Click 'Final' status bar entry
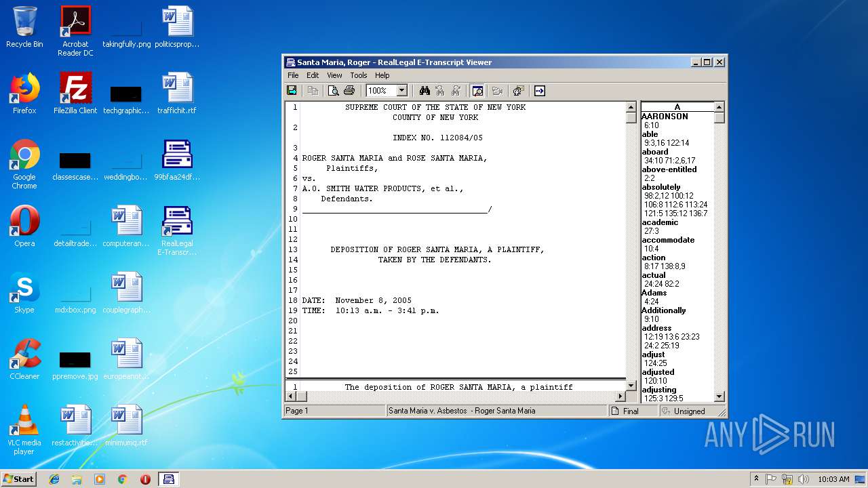 (x=632, y=411)
